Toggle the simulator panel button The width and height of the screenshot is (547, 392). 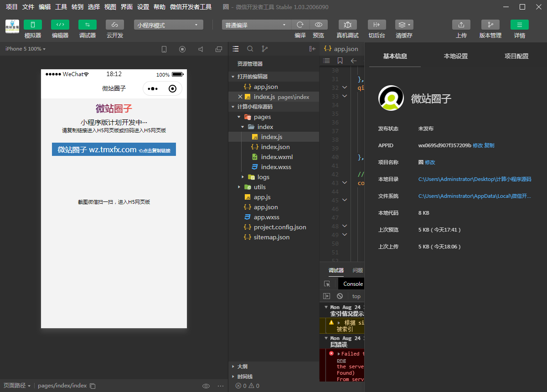point(32,25)
